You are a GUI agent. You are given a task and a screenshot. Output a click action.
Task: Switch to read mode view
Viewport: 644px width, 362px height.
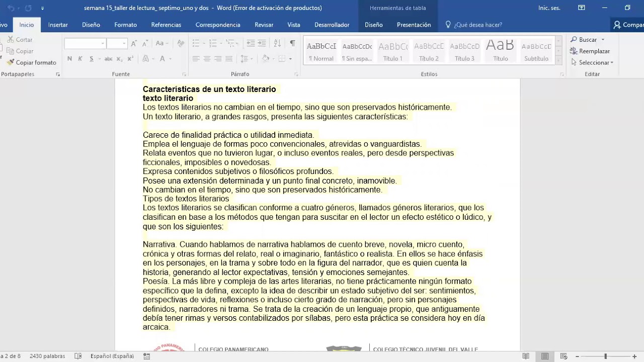526,356
